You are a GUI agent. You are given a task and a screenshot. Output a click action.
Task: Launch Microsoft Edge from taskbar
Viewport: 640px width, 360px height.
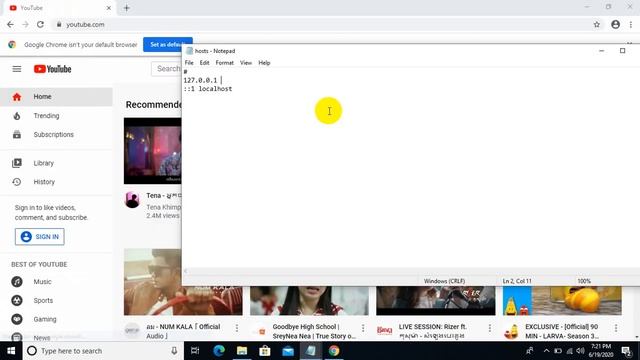[219, 351]
